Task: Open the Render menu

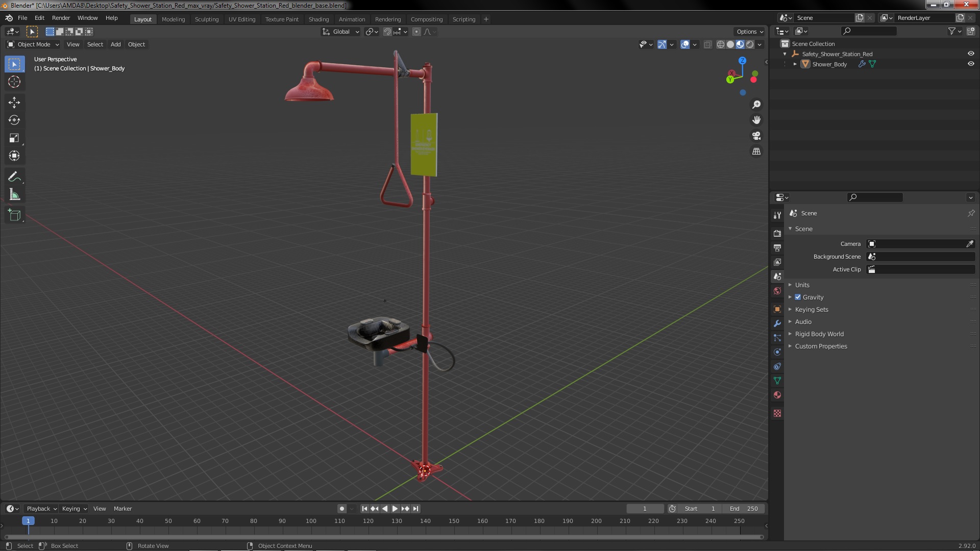Action: coord(61,18)
